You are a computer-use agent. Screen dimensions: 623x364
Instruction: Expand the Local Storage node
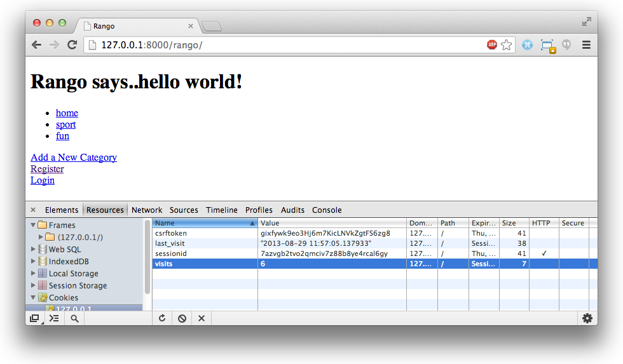[33, 274]
